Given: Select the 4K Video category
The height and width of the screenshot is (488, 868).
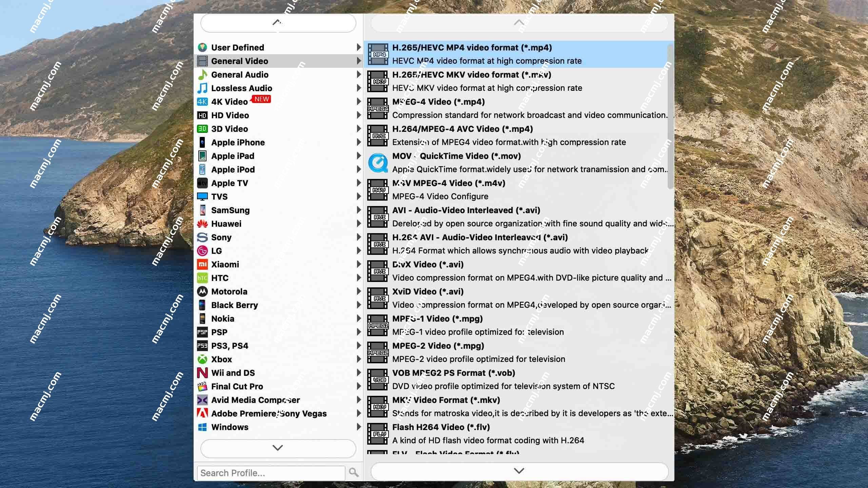Looking at the screenshot, I should point(278,102).
